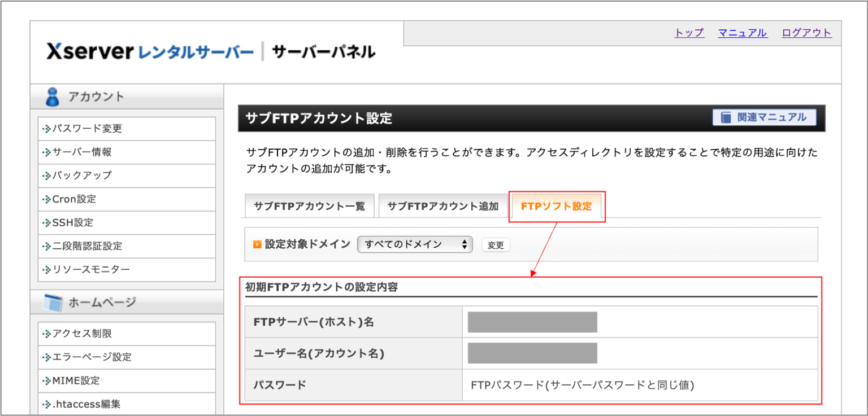This screenshot has width=868, height=416.
Task: Select the FTPソフト設定 tab
Action: click(x=557, y=205)
